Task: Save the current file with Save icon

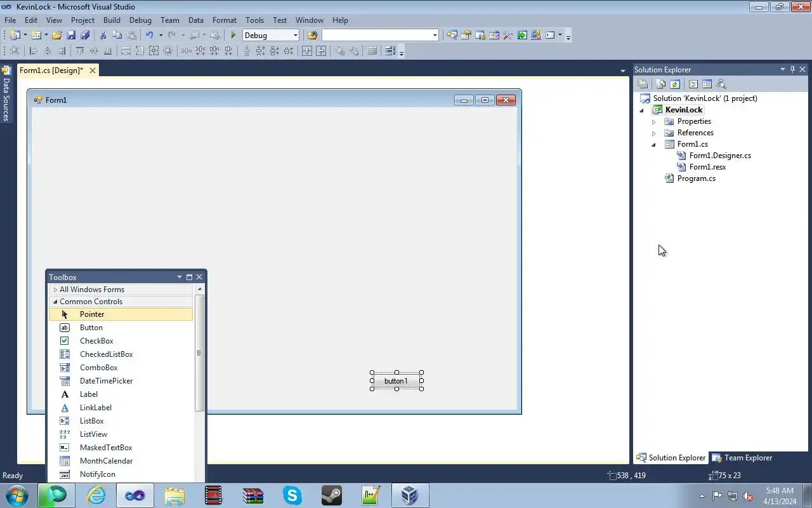Action: [x=72, y=36]
